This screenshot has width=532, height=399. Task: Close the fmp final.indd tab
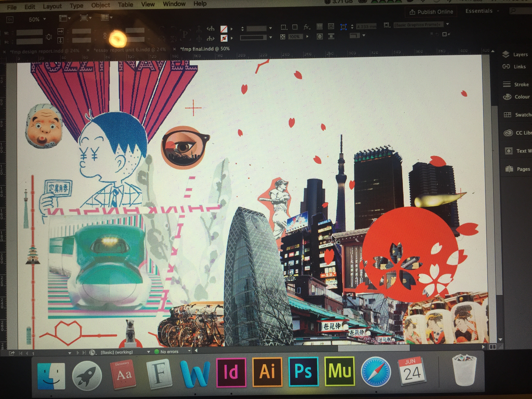click(x=174, y=49)
